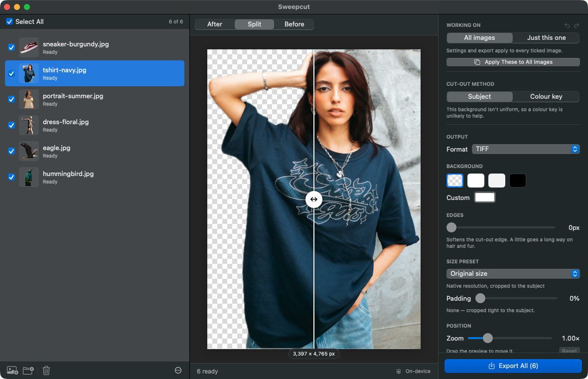
Task: Switch to the After view tab
Action: point(215,24)
